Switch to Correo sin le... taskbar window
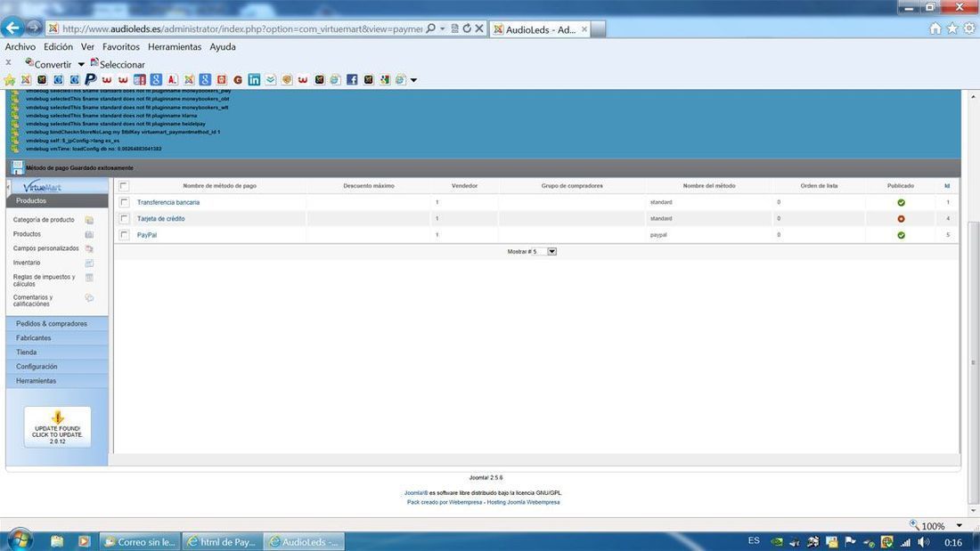This screenshot has height=551, width=980. [x=140, y=541]
